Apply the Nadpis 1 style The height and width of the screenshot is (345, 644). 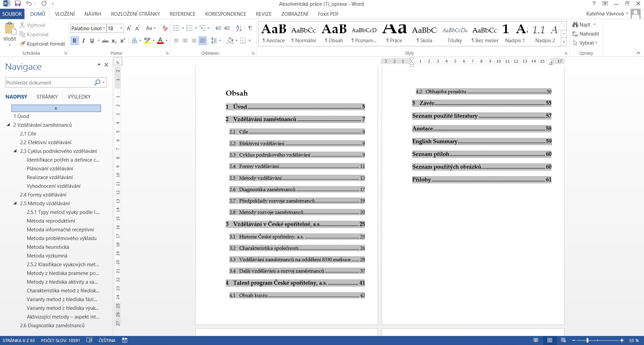(x=515, y=33)
